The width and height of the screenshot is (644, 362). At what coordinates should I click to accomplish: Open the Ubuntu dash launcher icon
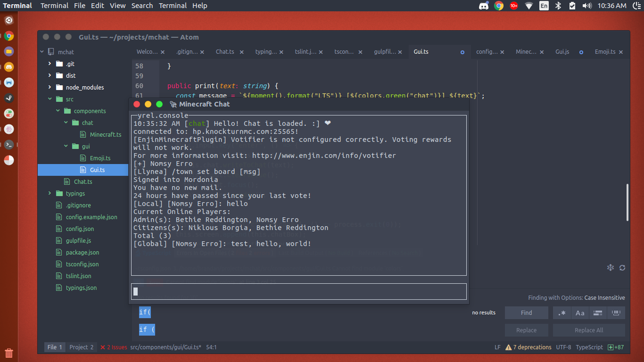click(9, 20)
